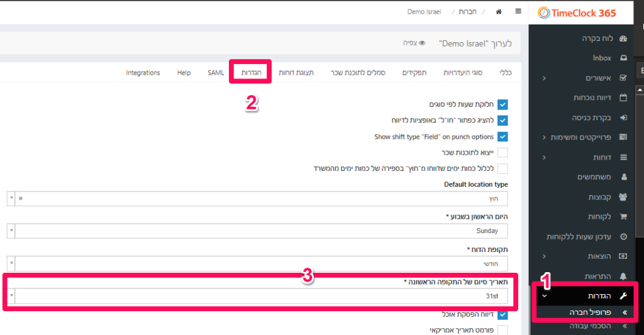Click the bell icon for התראות
This screenshot has width=644, height=335.
(623, 276)
